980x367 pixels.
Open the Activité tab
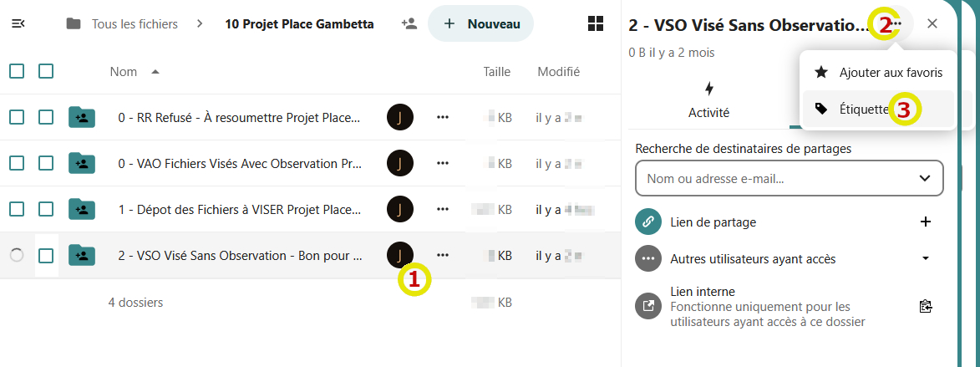click(x=708, y=99)
